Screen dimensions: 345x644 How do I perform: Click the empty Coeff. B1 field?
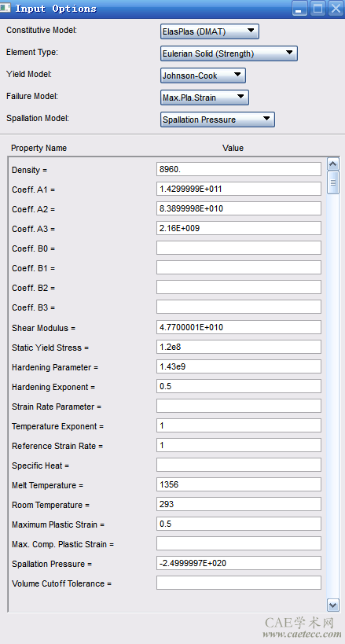pos(239,268)
